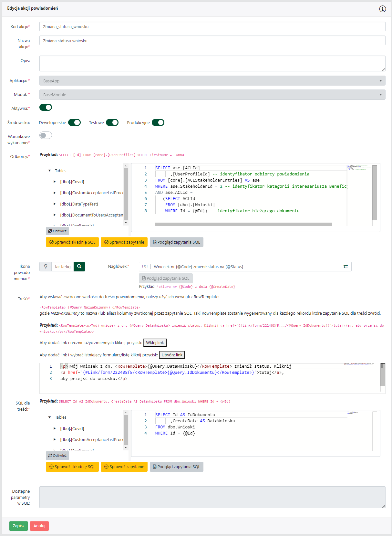Open Podgląd zapytania SQL for Odbiorcy
This screenshot has width=392, height=536.
[176, 242]
